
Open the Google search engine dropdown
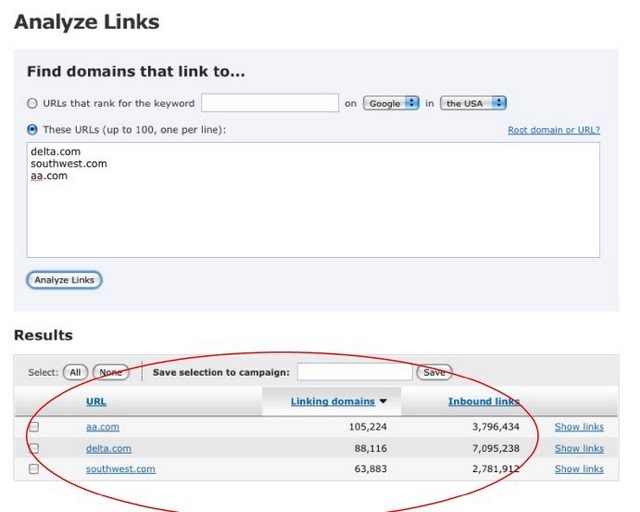tap(391, 103)
